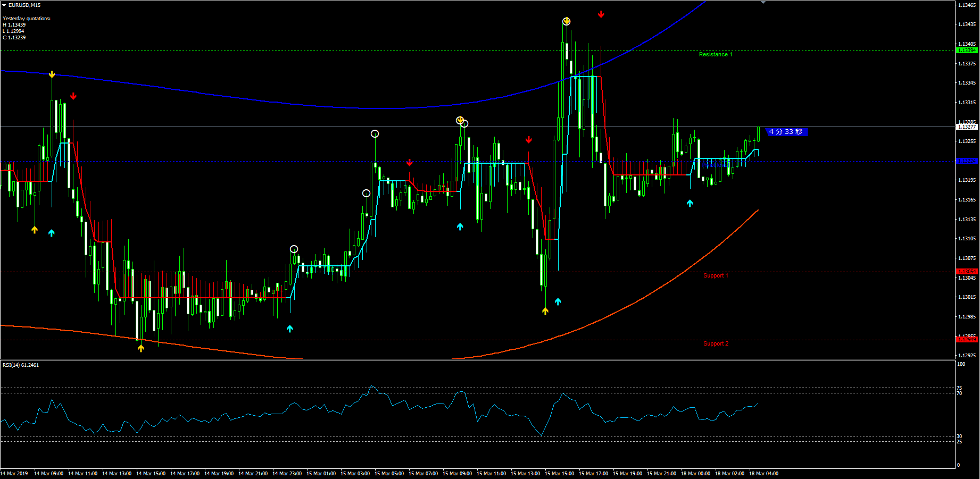The height and width of the screenshot is (479, 980).
Task: Click the red 1.12949 price tag
Action: [967, 339]
